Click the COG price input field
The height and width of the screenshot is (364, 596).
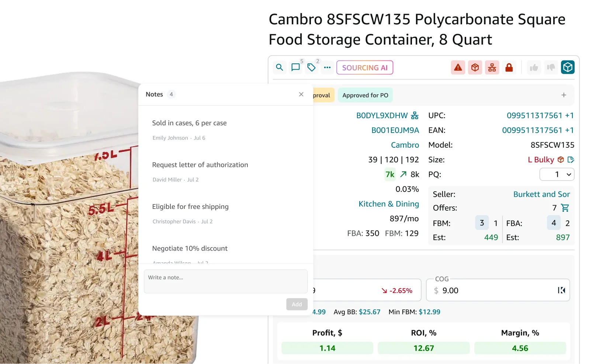(498, 290)
